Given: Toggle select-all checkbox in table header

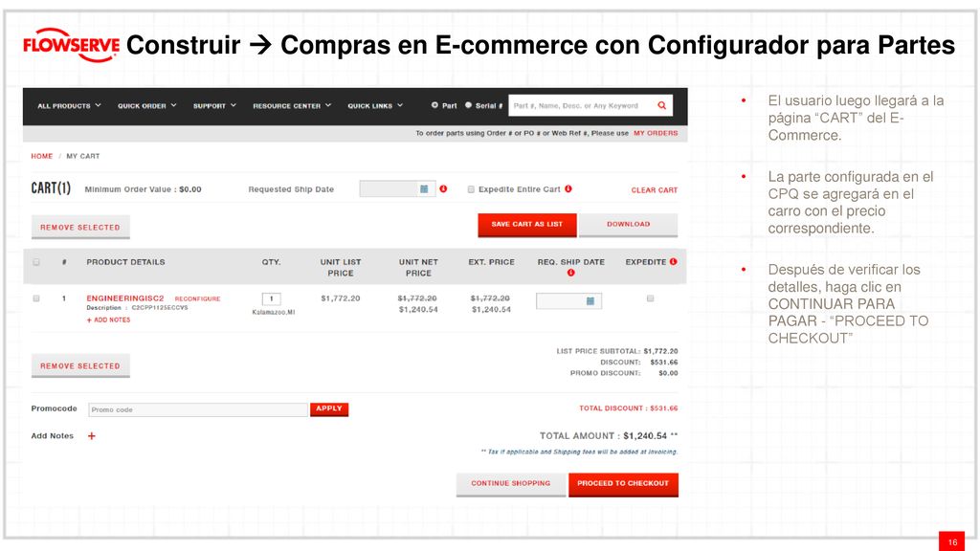Looking at the screenshot, I should click(x=36, y=262).
